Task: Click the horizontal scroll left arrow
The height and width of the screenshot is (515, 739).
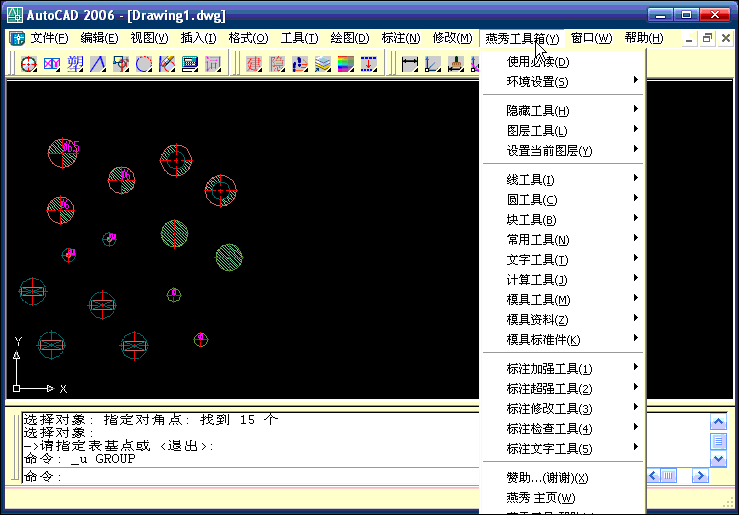Action: click(x=653, y=476)
